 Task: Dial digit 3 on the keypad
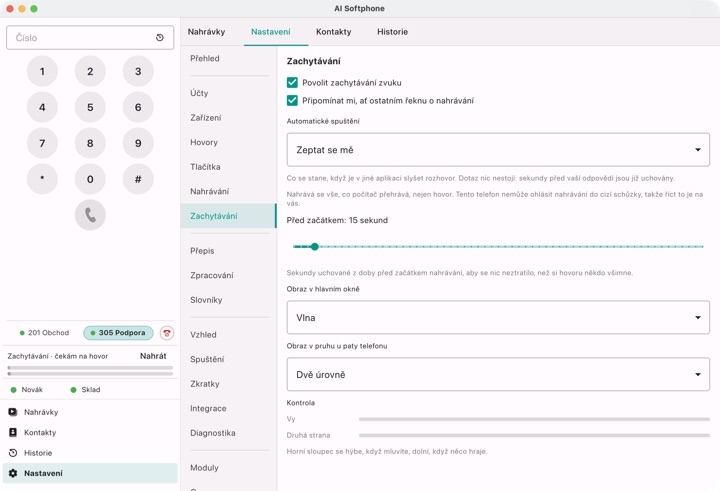138,71
